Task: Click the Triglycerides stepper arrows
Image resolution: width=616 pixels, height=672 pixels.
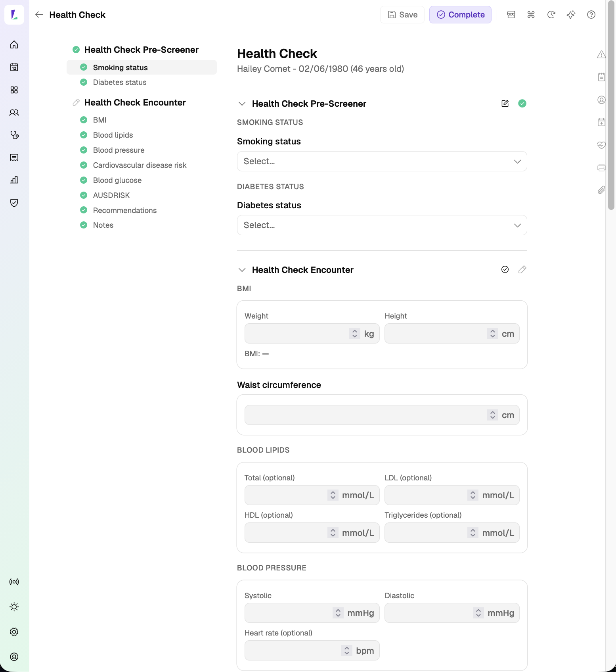Action: [473, 533]
